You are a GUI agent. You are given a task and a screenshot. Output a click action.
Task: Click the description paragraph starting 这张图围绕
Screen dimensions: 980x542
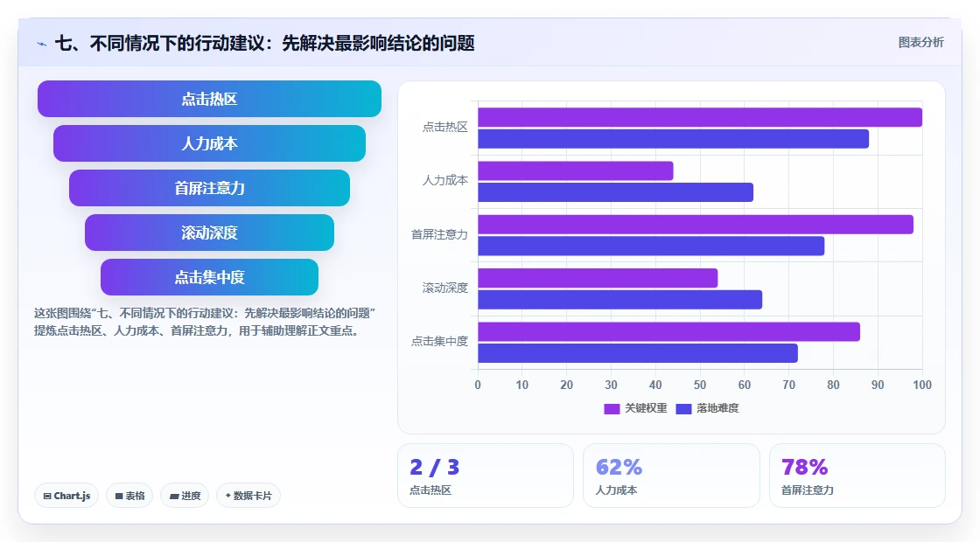tap(205, 323)
